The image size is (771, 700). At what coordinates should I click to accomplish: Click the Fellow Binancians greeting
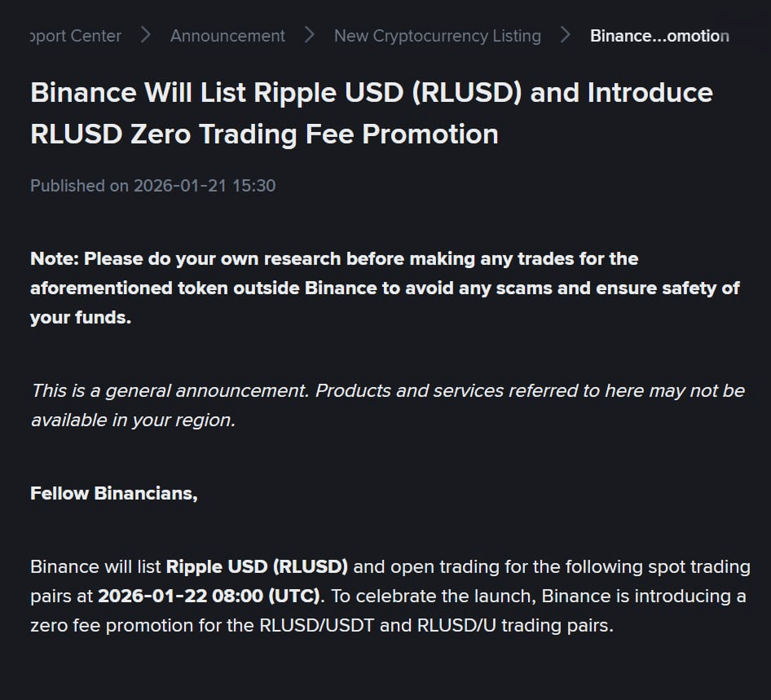[113, 494]
